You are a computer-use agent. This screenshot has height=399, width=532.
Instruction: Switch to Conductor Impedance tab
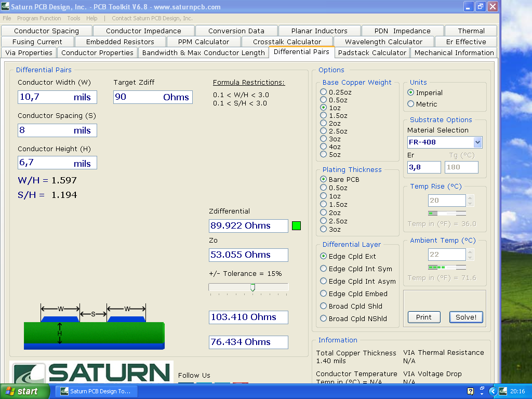[143, 31]
